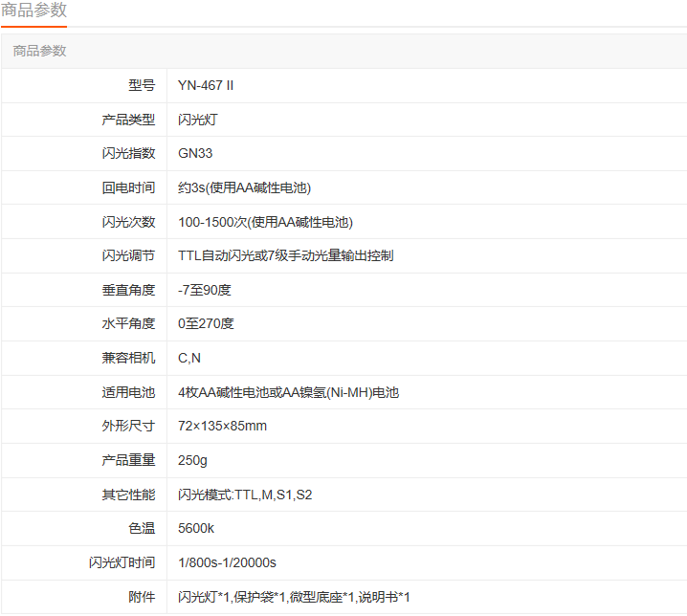Click the 100-1500次 flash count value
The height and width of the screenshot is (616, 687).
265,222
